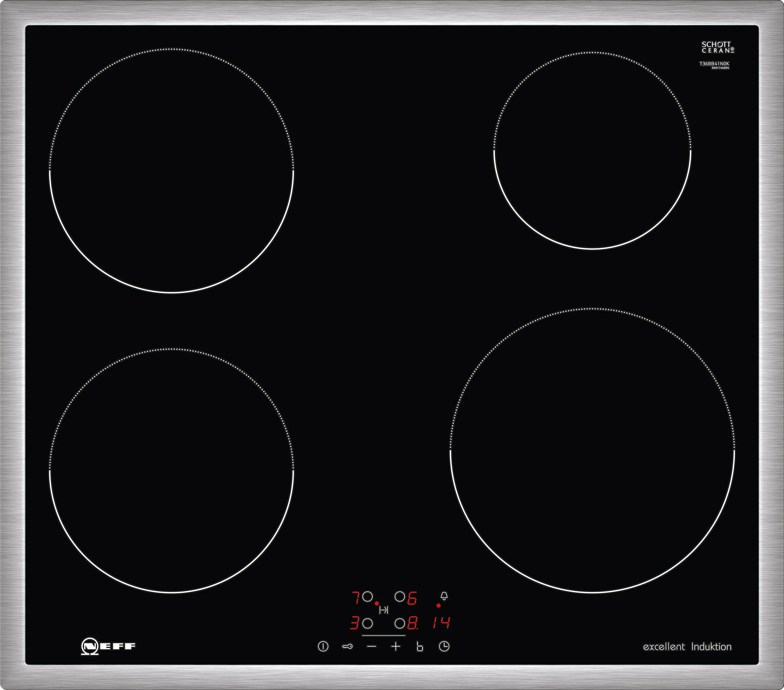Click the 'excellent Induktion' text
Screen dimensions: 784x690
tap(687, 647)
